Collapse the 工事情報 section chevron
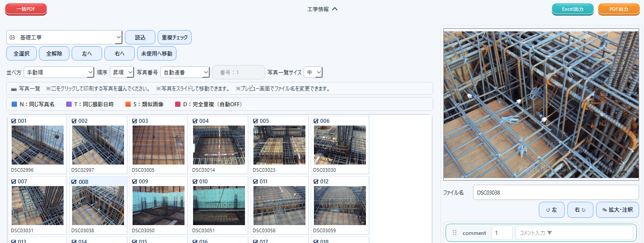This screenshot has height=243, width=644. pyautogui.click(x=335, y=9)
